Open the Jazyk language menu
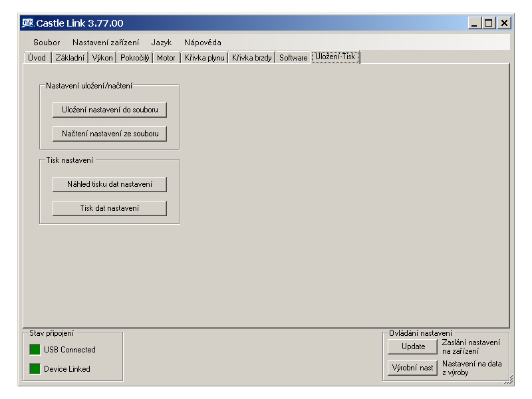 coord(161,42)
